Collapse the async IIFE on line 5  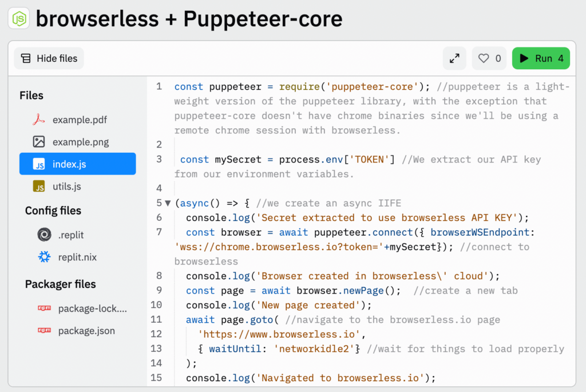(x=167, y=203)
